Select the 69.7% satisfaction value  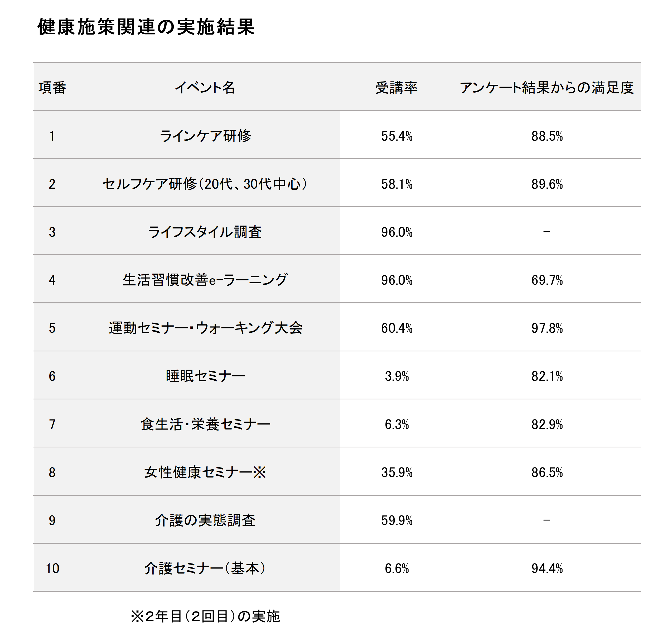point(547,280)
